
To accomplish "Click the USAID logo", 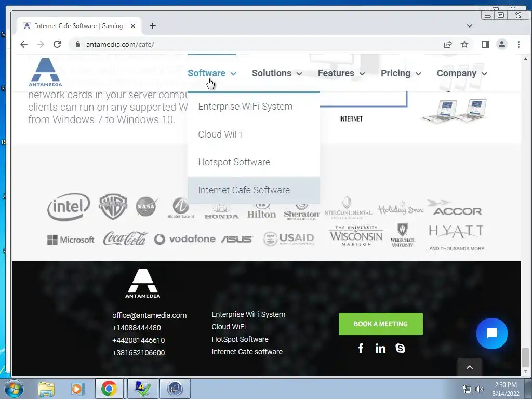I will [289, 238].
